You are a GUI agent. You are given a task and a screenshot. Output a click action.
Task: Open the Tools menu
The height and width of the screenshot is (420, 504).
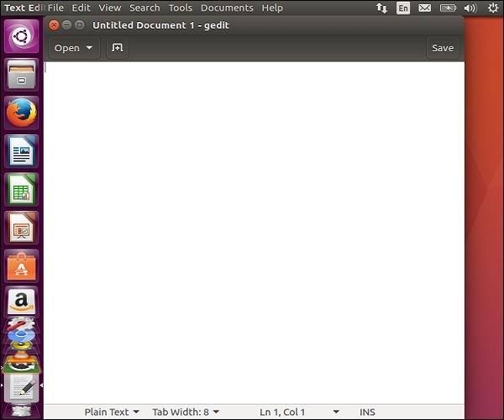point(180,8)
